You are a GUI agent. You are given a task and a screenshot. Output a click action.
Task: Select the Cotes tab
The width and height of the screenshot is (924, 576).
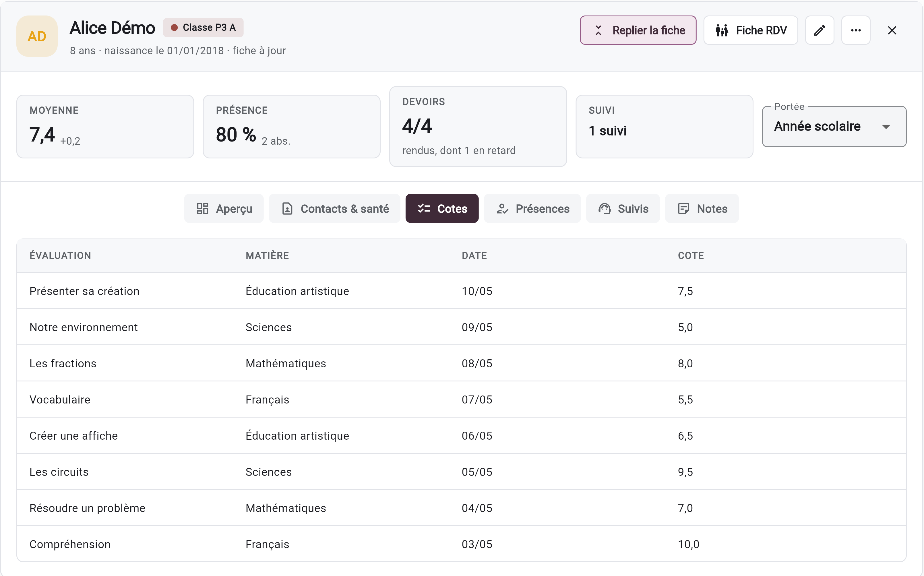pos(442,209)
